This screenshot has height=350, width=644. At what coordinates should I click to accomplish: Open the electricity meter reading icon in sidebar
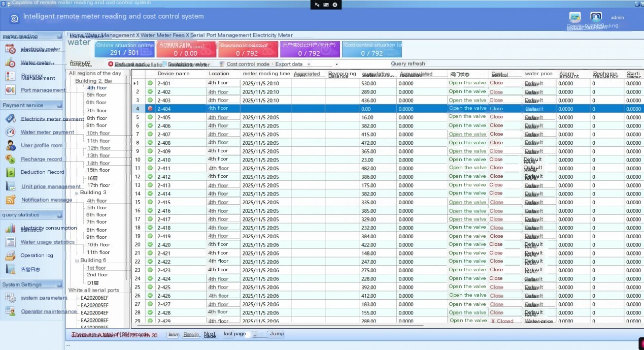10,49
